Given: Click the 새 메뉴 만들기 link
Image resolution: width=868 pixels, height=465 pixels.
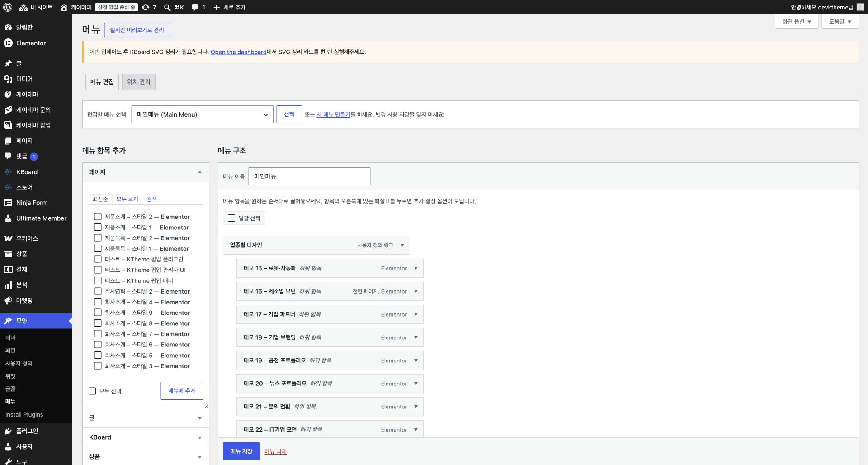Looking at the screenshot, I should click(334, 114).
